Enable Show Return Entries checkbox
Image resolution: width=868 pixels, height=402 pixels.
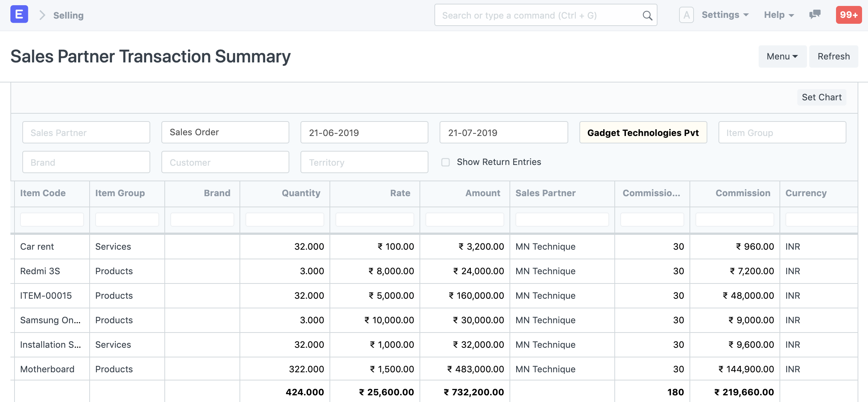pyautogui.click(x=445, y=162)
